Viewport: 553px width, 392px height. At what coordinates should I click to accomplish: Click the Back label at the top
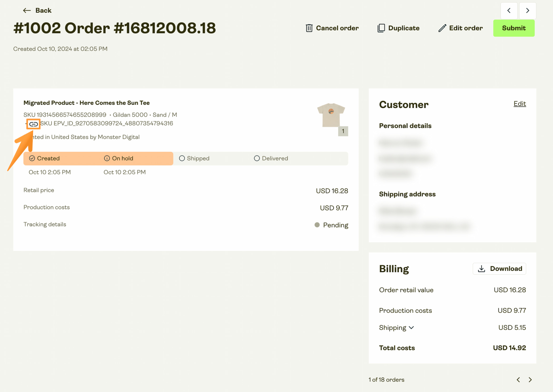43,11
